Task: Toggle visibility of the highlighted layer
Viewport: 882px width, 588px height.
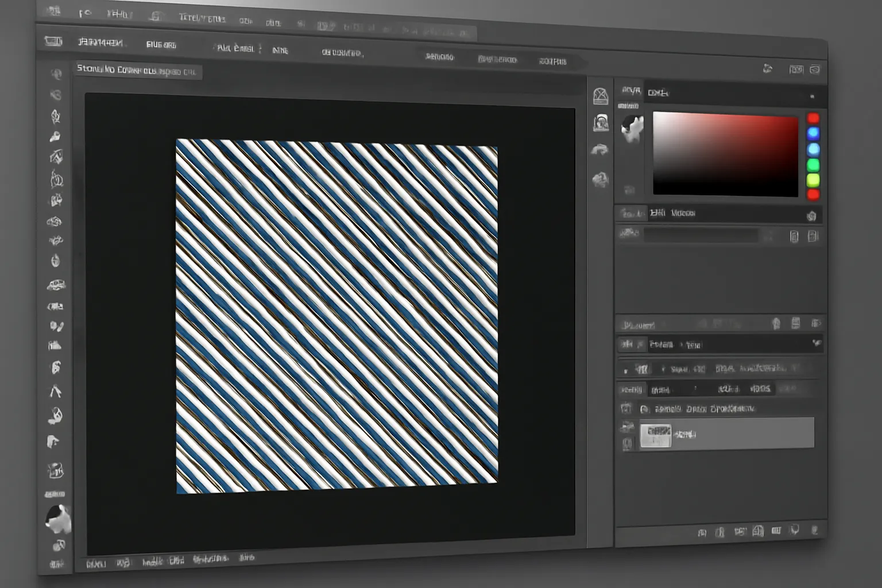Action: point(627,427)
